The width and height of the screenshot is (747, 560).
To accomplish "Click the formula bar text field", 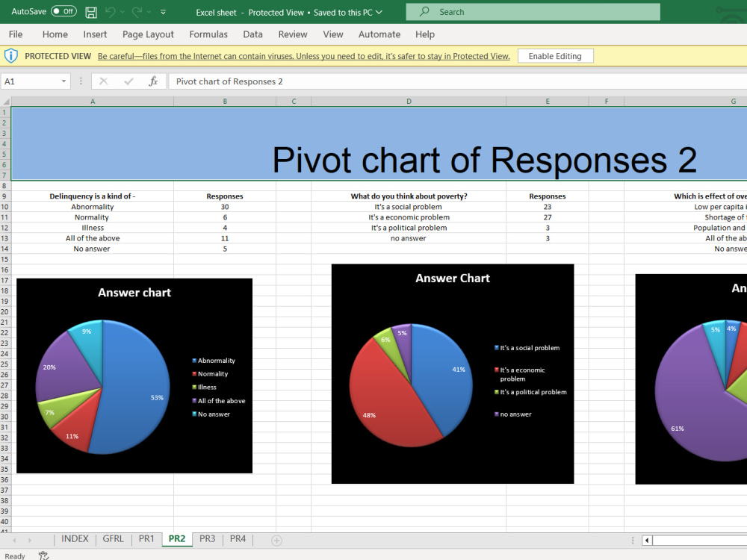I will (457, 81).
